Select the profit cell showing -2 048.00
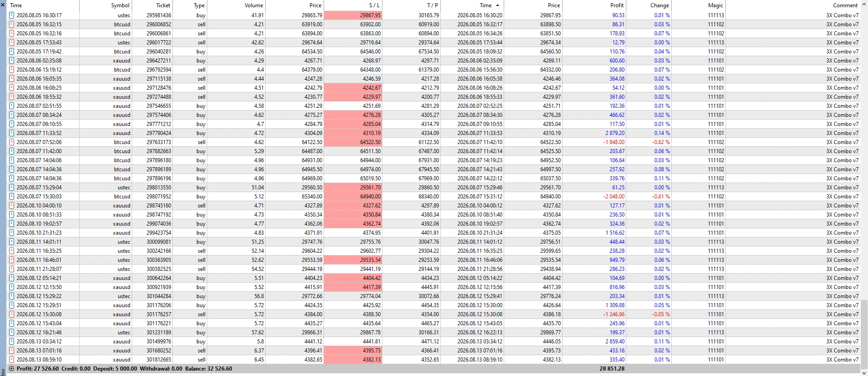 (x=614, y=197)
